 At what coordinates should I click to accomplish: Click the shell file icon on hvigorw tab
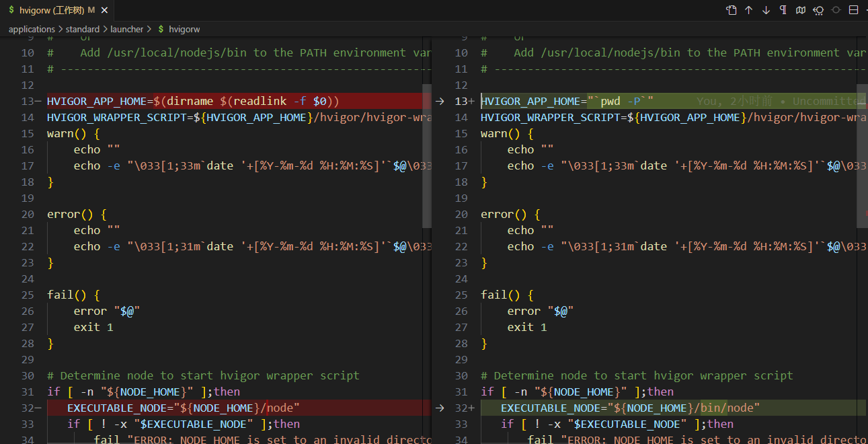(x=11, y=10)
